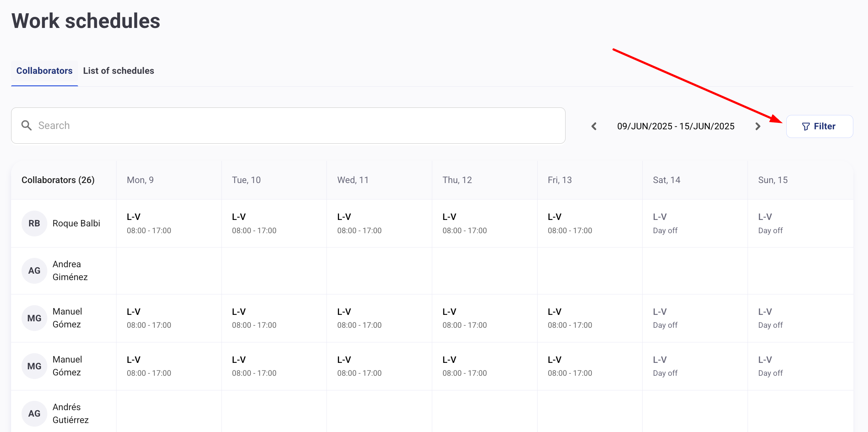Go to previous week with left chevron
This screenshot has height=432, width=868.
(x=594, y=126)
